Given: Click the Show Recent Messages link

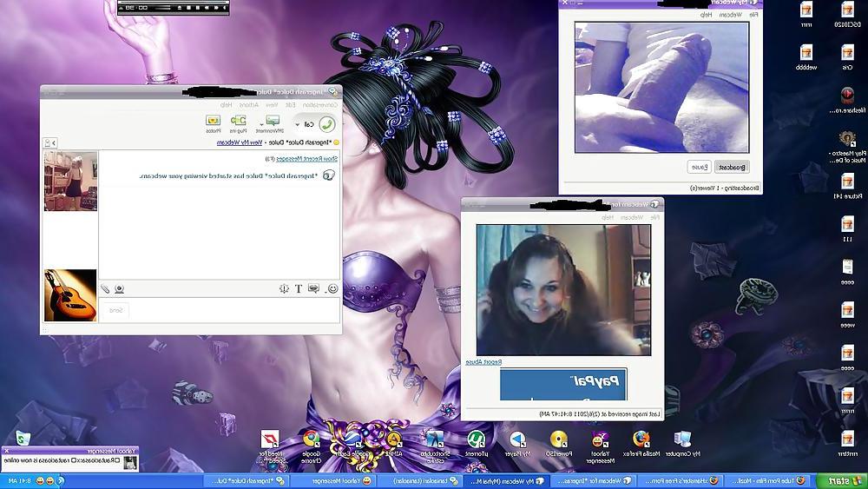Looking at the screenshot, I should (x=306, y=158).
